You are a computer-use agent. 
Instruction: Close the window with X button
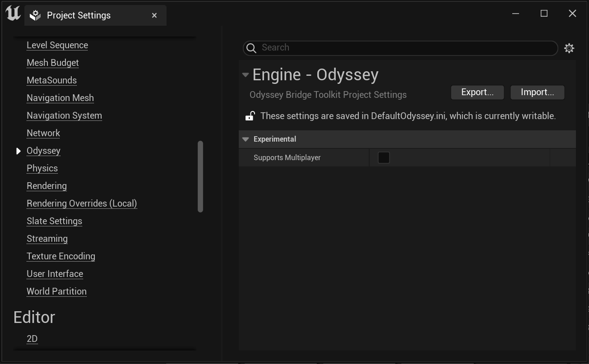(572, 14)
